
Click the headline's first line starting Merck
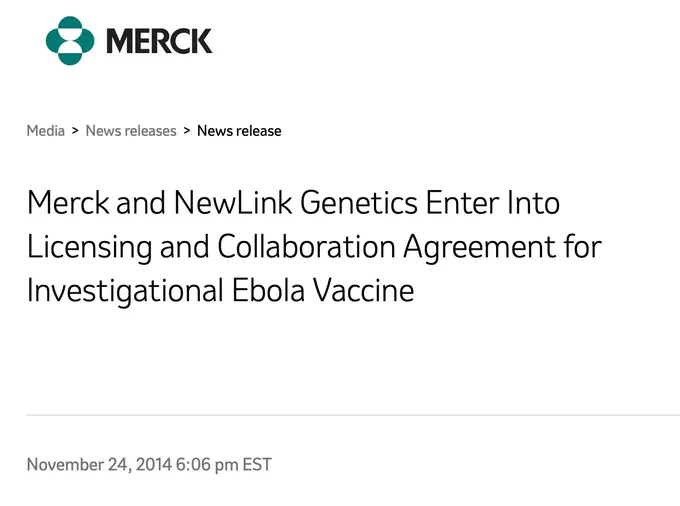pyautogui.click(x=293, y=202)
